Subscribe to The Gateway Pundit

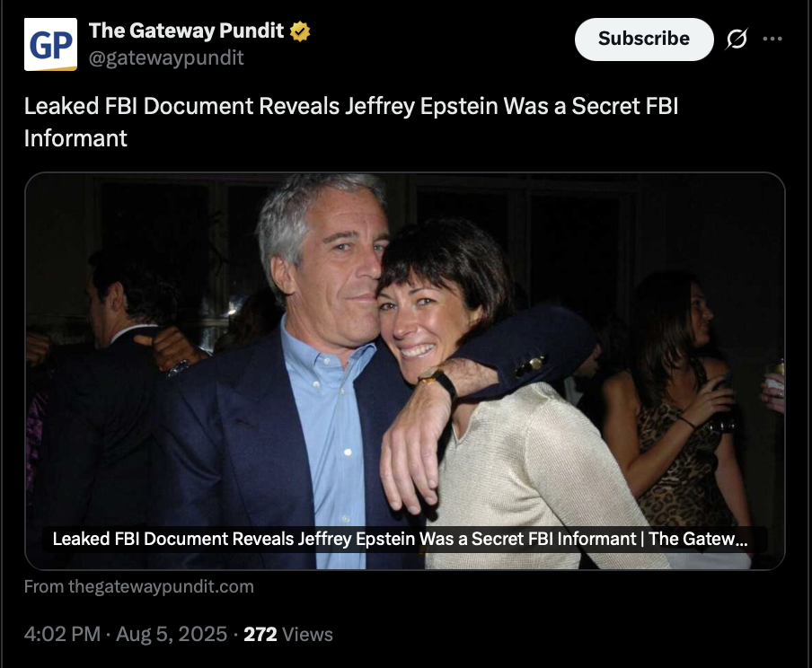644,40
